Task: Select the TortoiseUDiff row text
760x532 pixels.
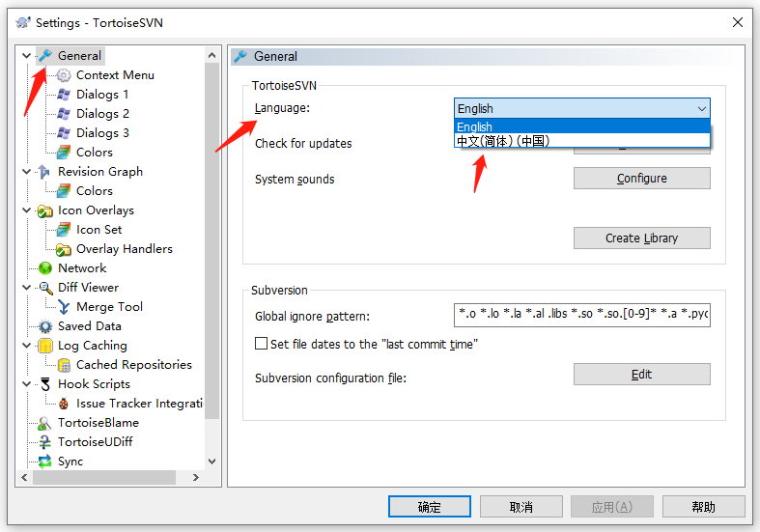Action: coord(95,442)
